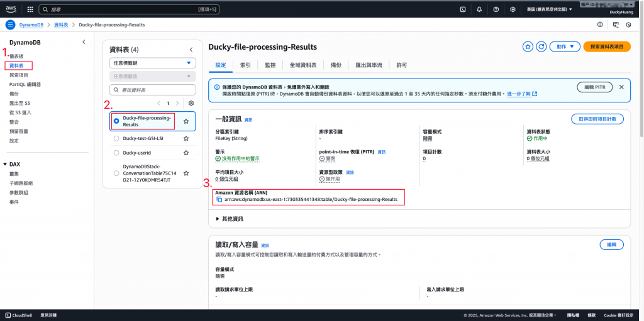The width and height of the screenshot is (644, 321).
Task: Open the 探索項目 sidebar item
Action: tap(19, 75)
